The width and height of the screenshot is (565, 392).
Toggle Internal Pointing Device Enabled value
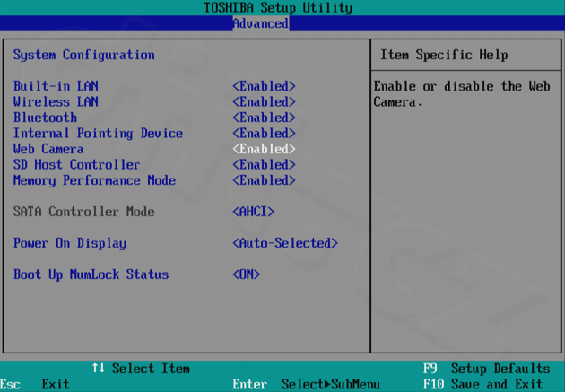[x=264, y=134]
